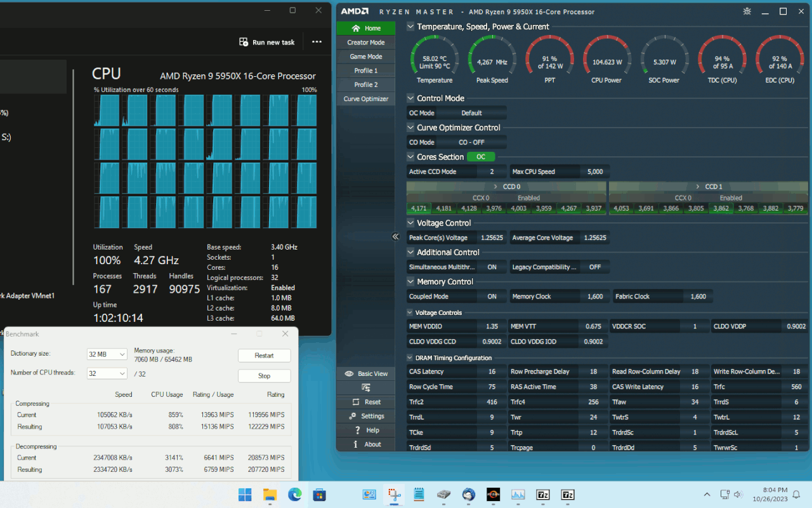Screen dimensions: 812x508
Task: Expand the CCD 1 chevron
Action: point(698,187)
